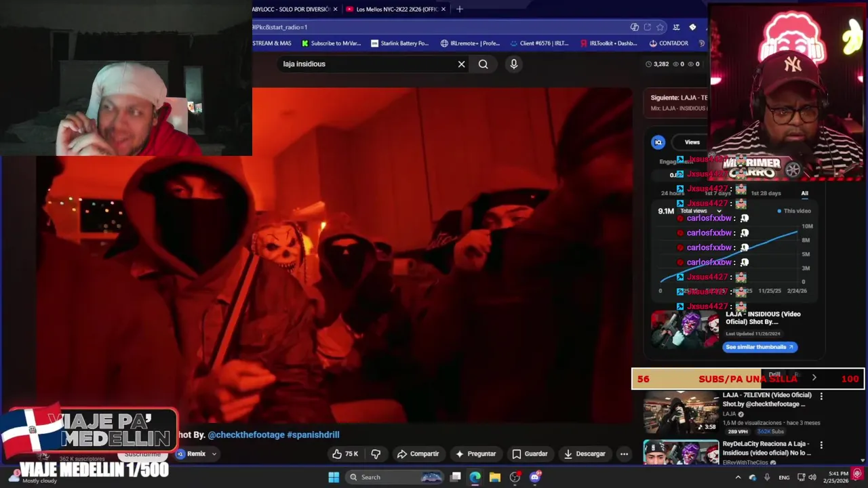Open File Explorer from taskbar

[495, 477]
